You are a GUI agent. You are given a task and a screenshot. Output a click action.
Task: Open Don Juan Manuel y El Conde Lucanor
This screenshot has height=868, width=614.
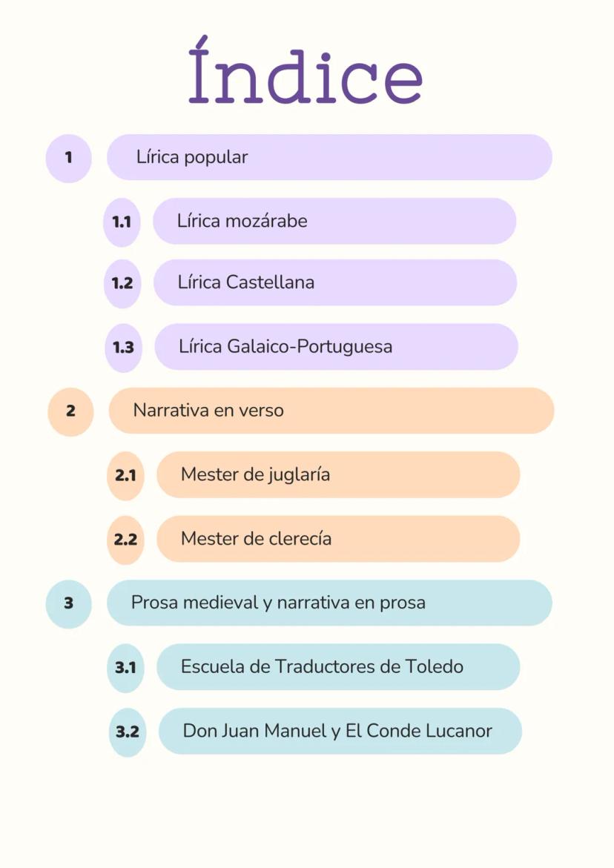[x=340, y=731]
